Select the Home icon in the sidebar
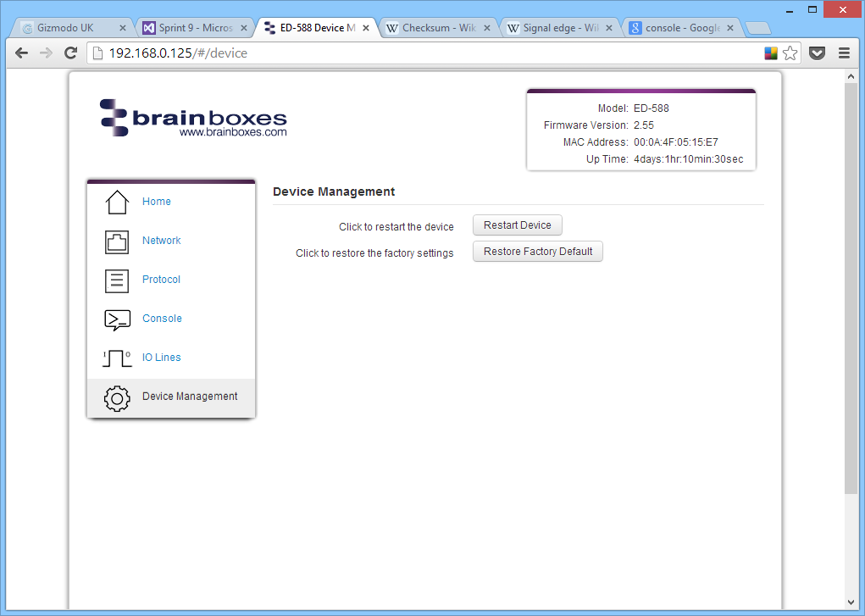The height and width of the screenshot is (616, 865). [116, 200]
